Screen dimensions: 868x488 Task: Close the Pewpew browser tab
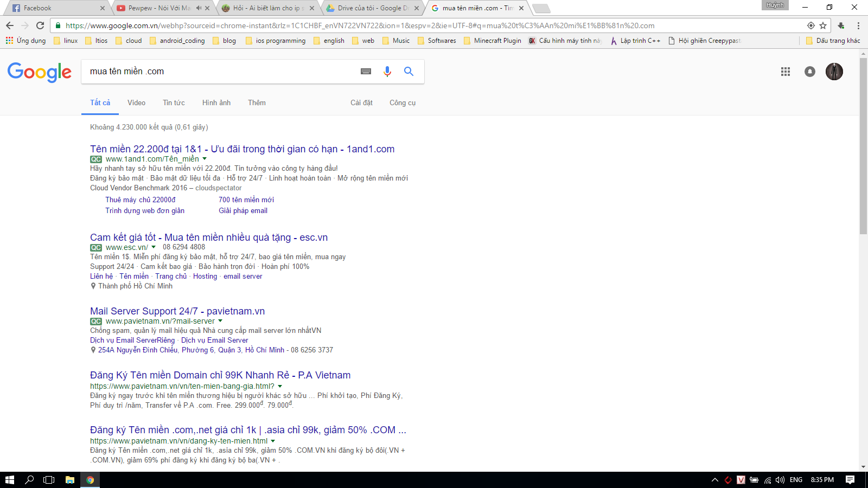tap(207, 8)
